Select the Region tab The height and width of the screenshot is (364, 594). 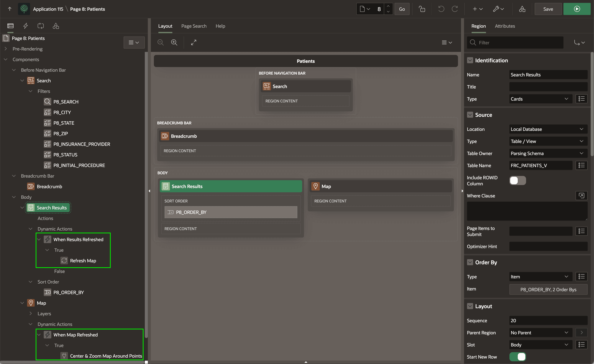pos(479,26)
